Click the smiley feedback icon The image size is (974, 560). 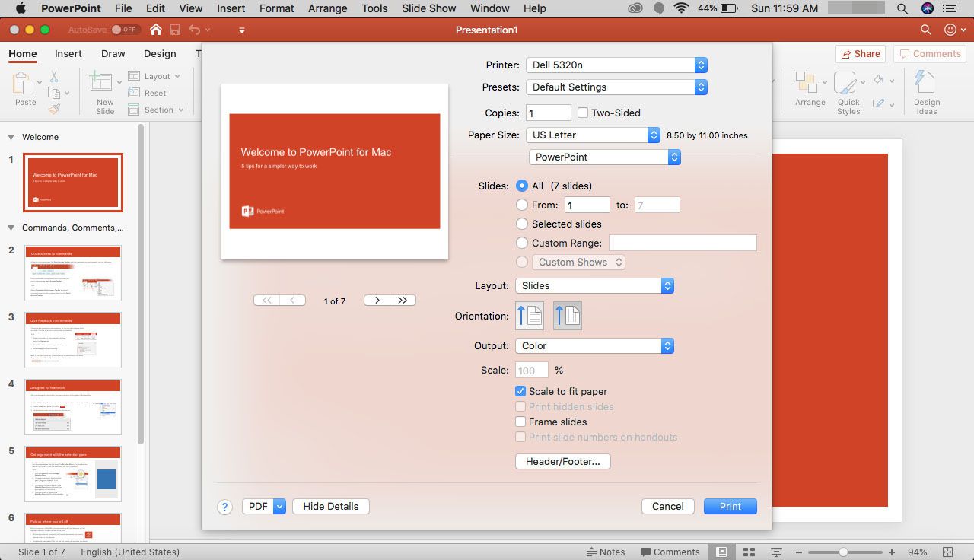tap(950, 30)
